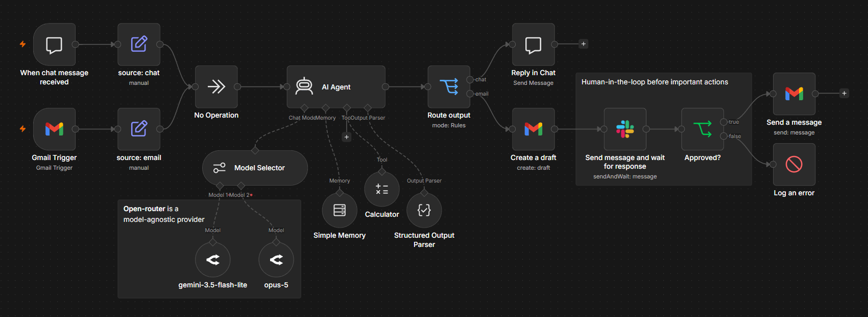
Task: Click the AI Agent Memory connector
Action: [325, 108]
